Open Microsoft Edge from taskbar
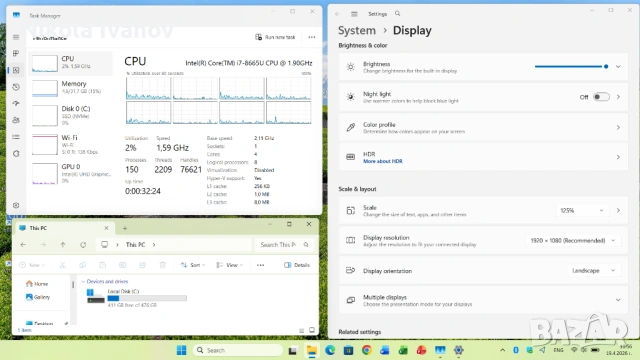Image resolution: width=640 pixels, height=360 pixels. tap(330, 350)
